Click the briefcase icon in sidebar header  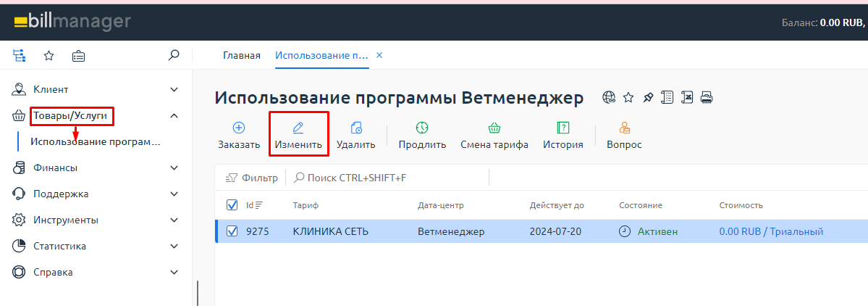(79, 55)
